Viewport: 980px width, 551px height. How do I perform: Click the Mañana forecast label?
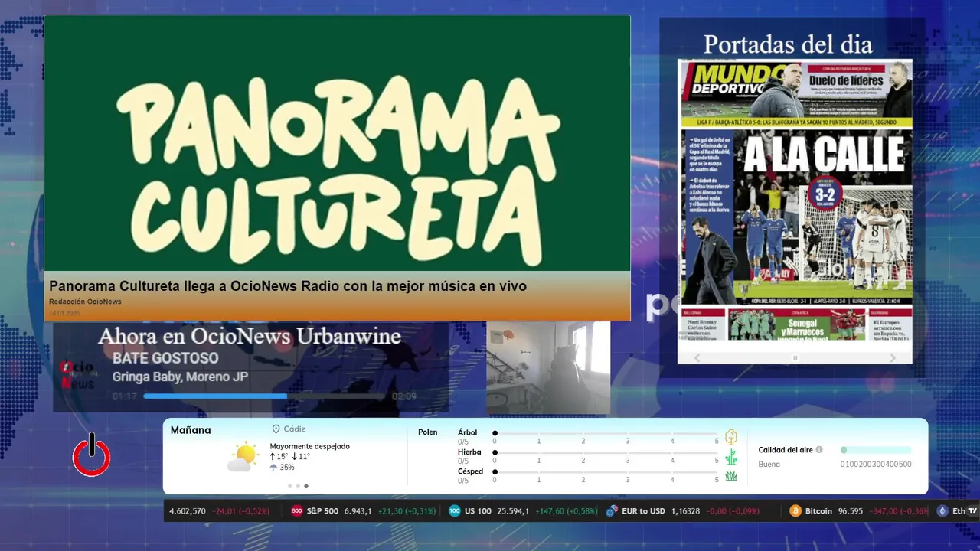coord(191,430)
